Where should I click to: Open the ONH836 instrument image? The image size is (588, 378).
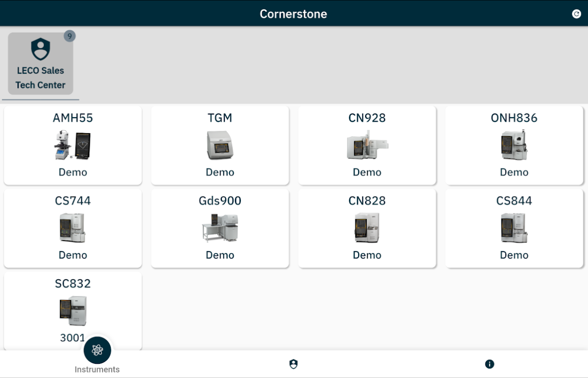pyautogui.click(x=514, y=145)
